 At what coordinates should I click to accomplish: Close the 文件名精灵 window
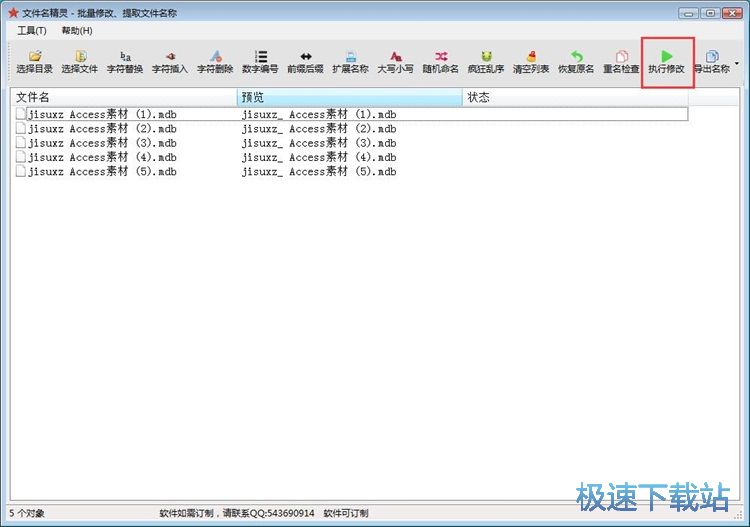coord(732,13)
